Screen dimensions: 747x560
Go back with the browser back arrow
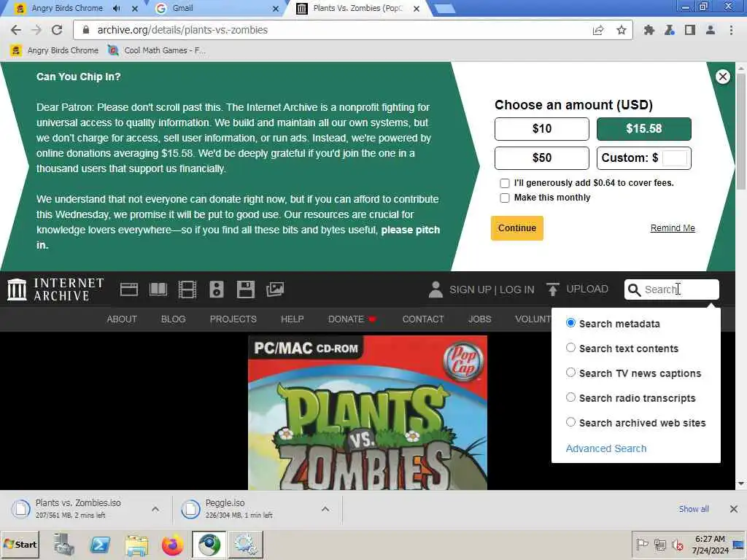click(16, 30)
